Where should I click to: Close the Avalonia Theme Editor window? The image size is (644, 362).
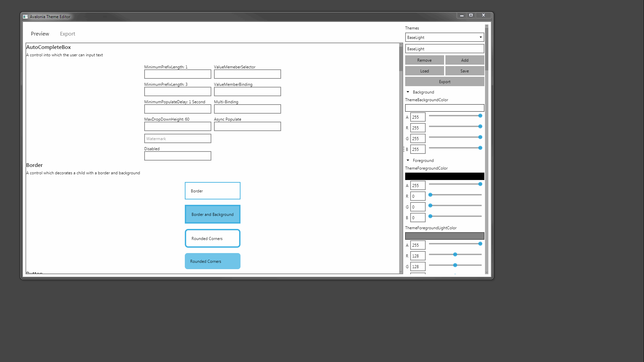click(483, 15)
